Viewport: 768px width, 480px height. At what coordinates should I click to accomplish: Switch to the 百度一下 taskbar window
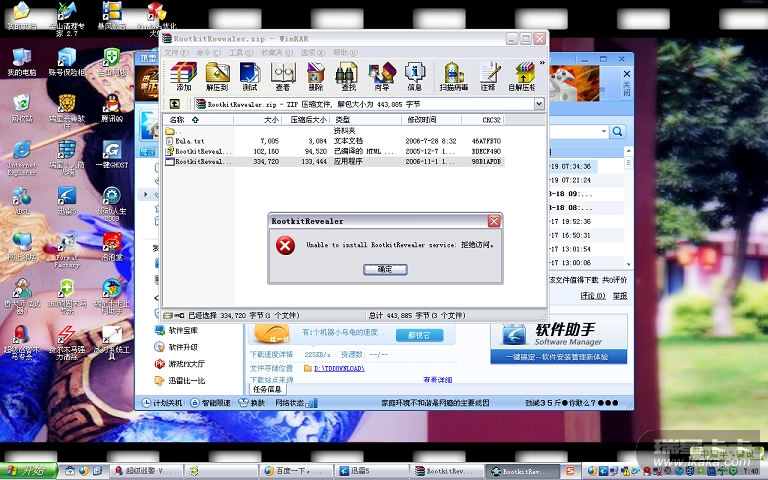[295, 471]
